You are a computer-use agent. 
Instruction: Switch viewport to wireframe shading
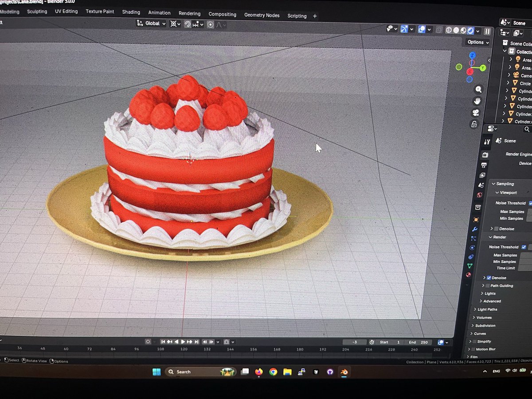[449, 30]
